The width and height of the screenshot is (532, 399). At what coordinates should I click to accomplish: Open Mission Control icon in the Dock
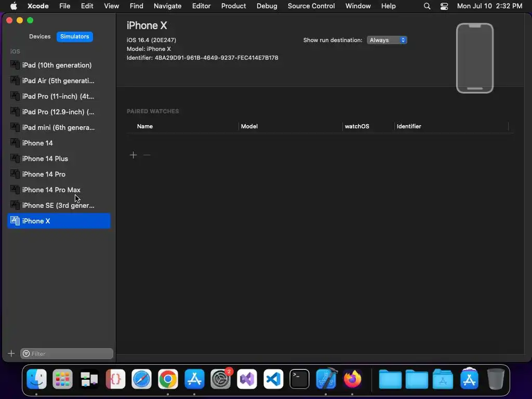[x=89, y=379]
